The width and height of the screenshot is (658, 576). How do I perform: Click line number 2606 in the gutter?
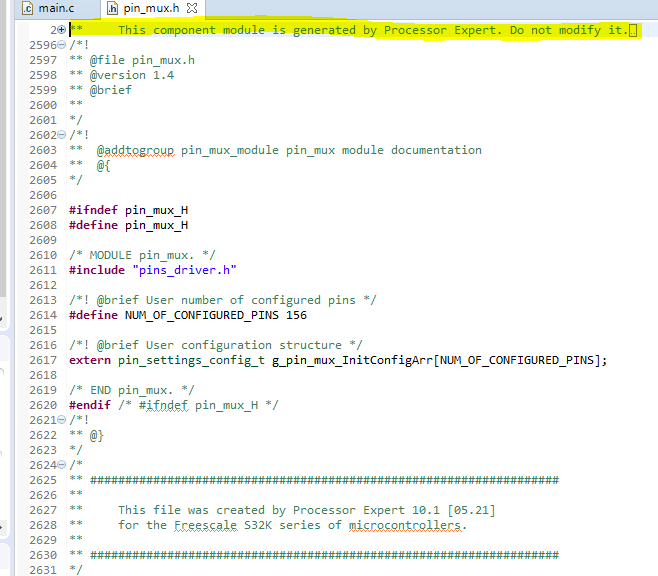tap(43, 195)
